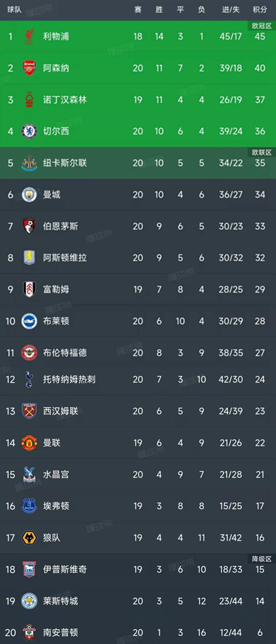Open Nottingham Forest via its tree crest
Screen dimensions: 276x644
29,99
